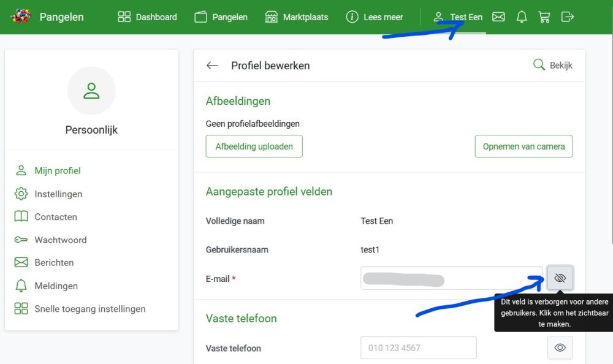The width and height of the screenshot is (613, 364).
Task: Click the 'test1' username value
Action: [370, 249]
